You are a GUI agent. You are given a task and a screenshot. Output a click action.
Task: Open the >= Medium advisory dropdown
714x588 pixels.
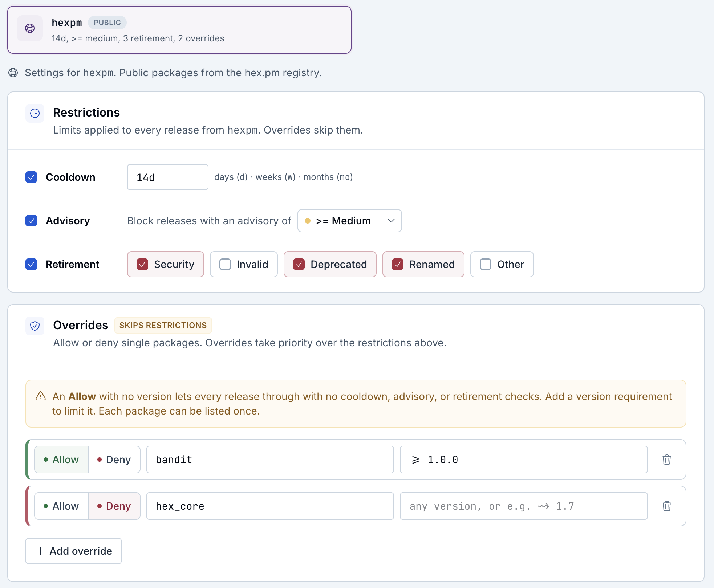click(350, 221)
